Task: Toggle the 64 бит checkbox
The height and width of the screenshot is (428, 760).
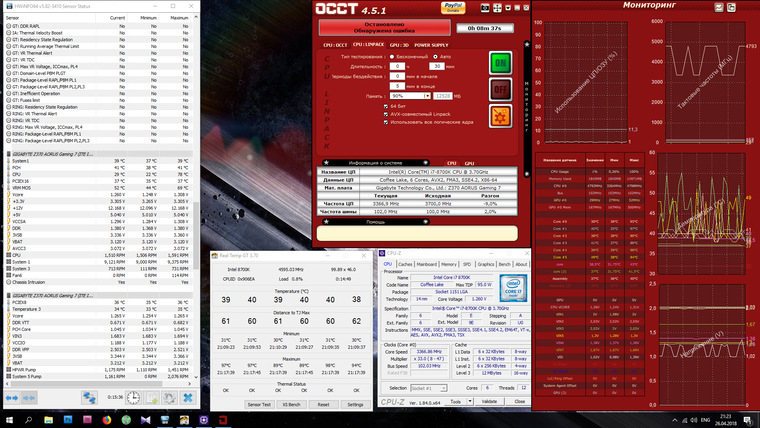Action: tap(386, 106)
